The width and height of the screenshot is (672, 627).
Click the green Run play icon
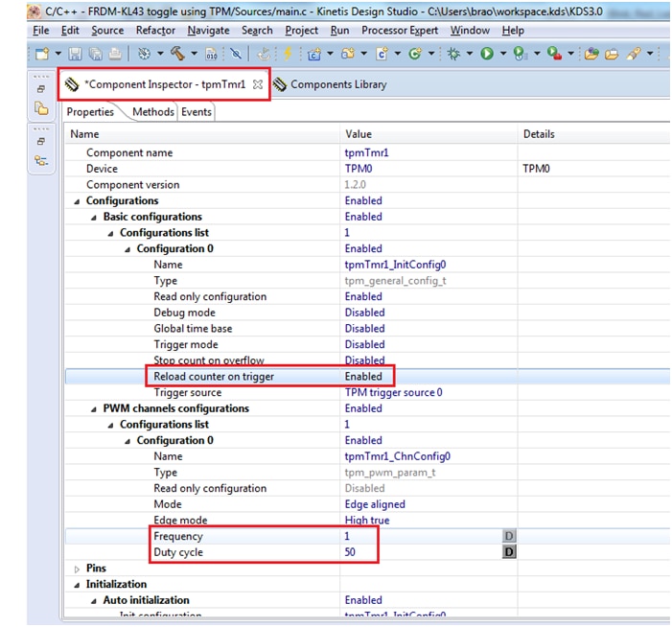[x=487, y=54]
